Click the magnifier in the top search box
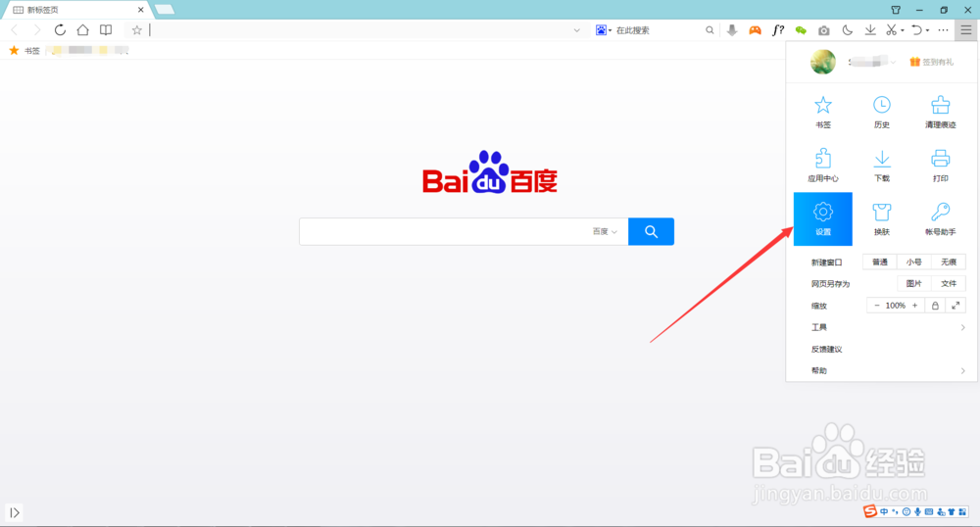 click(x=710, y=30)
